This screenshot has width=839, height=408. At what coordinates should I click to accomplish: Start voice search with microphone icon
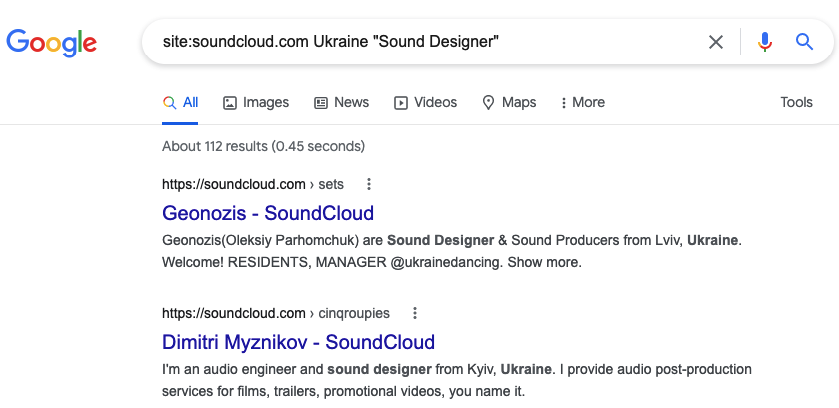coord(765,42)
